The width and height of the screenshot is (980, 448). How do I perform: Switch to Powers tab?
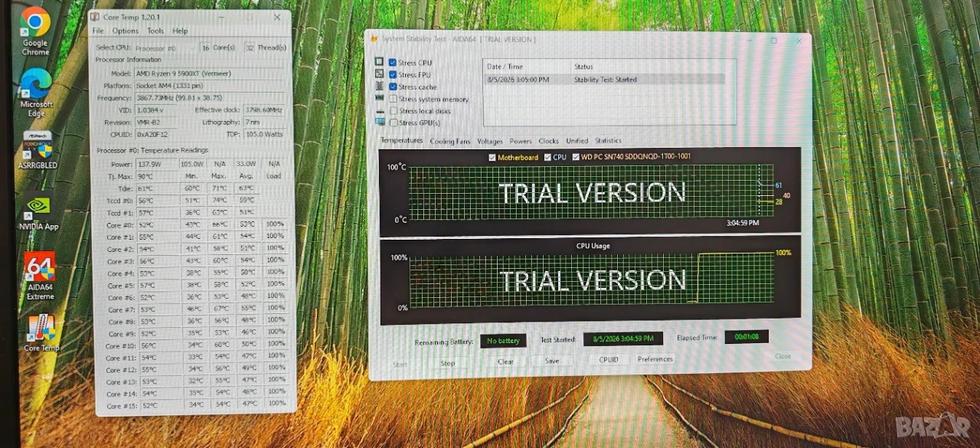click(521, 141)
